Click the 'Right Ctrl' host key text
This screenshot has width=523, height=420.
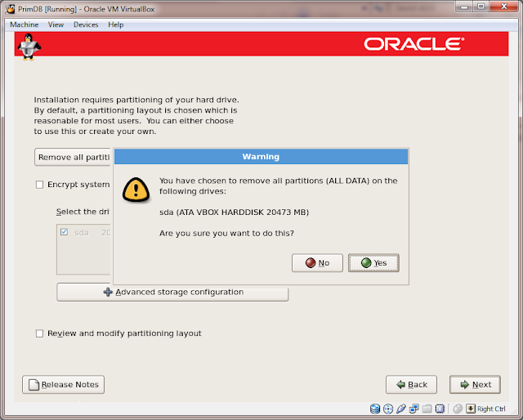(x=491, y=409)
